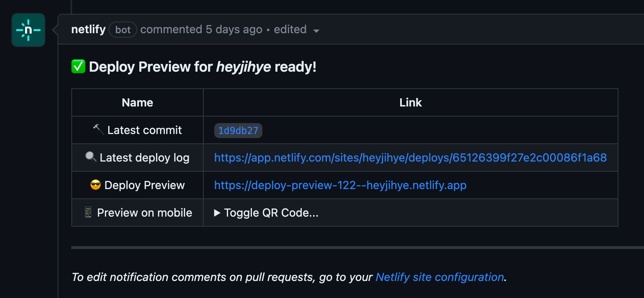644x298 pixels.
Task: Click the Link column header
Action: (411, 102)
